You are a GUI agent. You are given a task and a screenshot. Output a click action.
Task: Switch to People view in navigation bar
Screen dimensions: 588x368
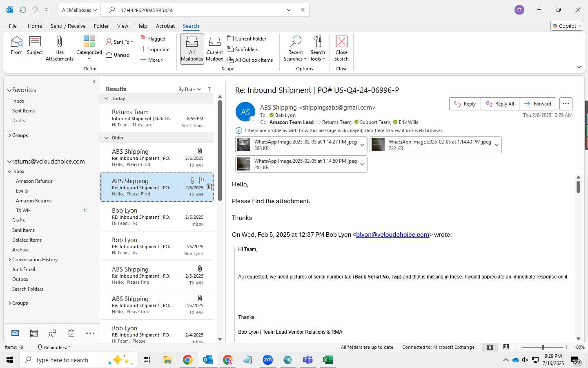(x=52, y=333)
